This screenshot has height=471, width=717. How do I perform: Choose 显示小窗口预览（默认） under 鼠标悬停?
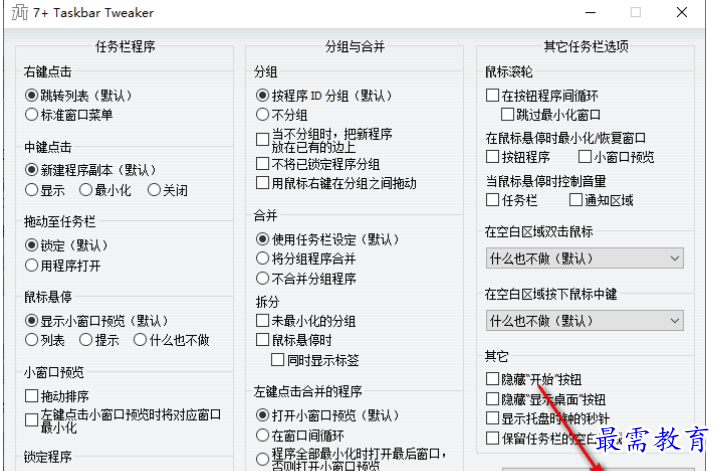(x=31, y=321)
